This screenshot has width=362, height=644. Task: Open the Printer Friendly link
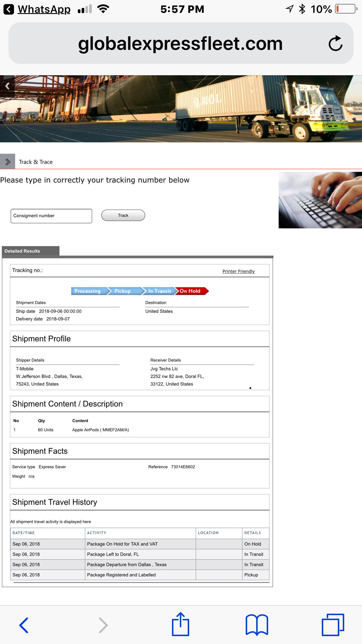(x=239, y=271)
